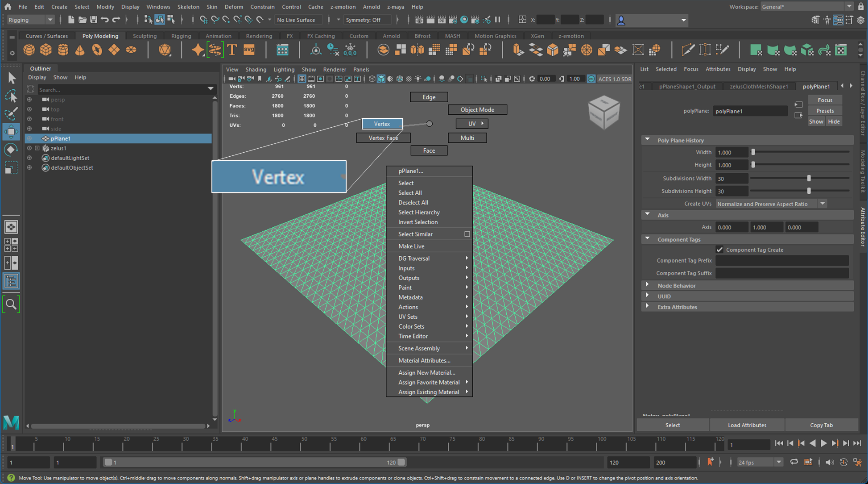Toggle the viewport grid display icon
The image size is (868, 484).
pos(302,79)
